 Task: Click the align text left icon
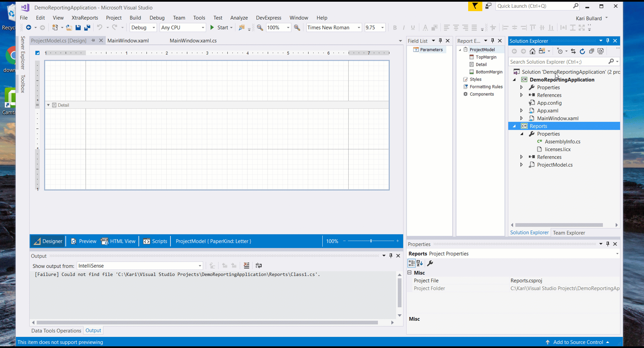447,28
